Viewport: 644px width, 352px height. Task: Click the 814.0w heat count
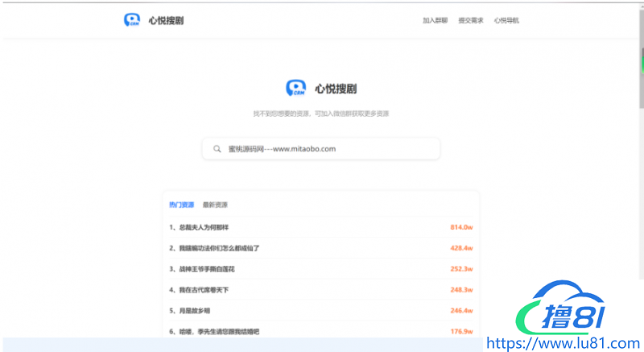click(461, 227)
